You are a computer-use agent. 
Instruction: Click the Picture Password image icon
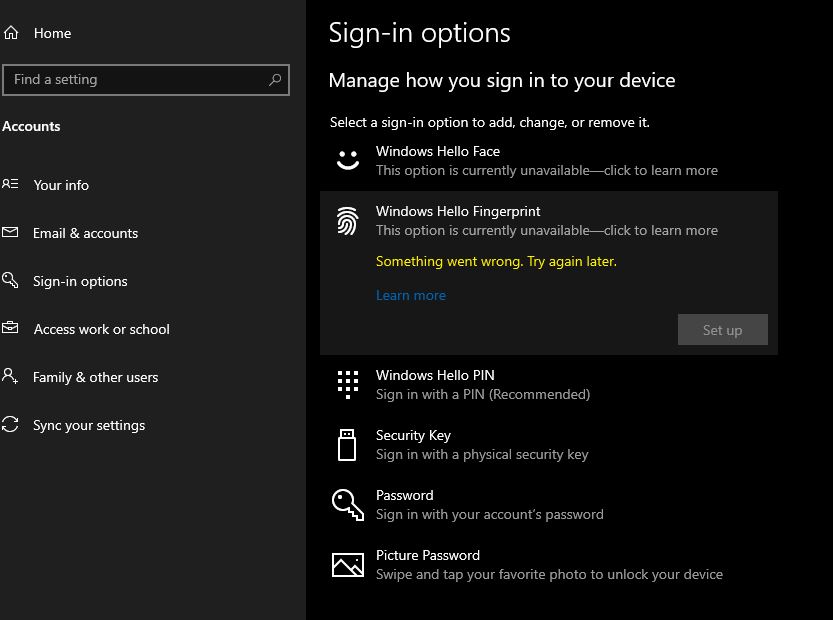pos(348,565)
